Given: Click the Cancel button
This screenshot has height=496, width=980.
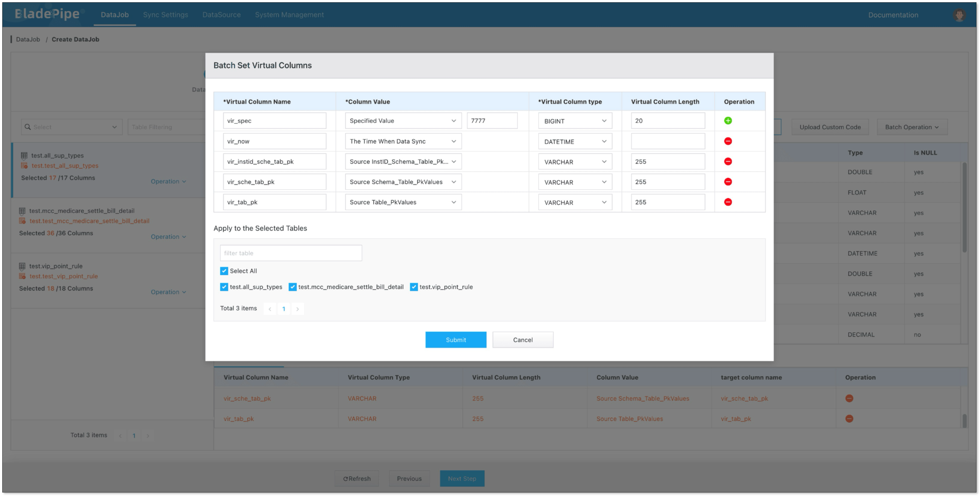Looking at the screenshot, I should 522,340.
